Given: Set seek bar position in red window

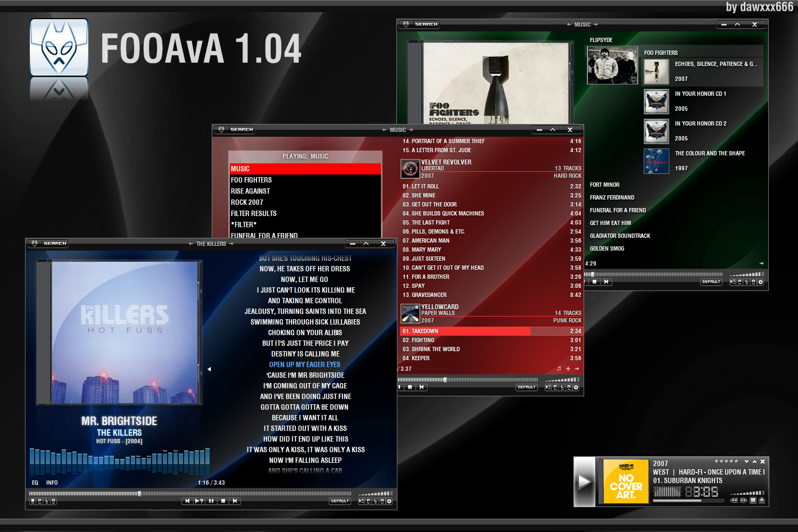Looking at the screenshot, I should pyautogui.click(x=468, y=380).
